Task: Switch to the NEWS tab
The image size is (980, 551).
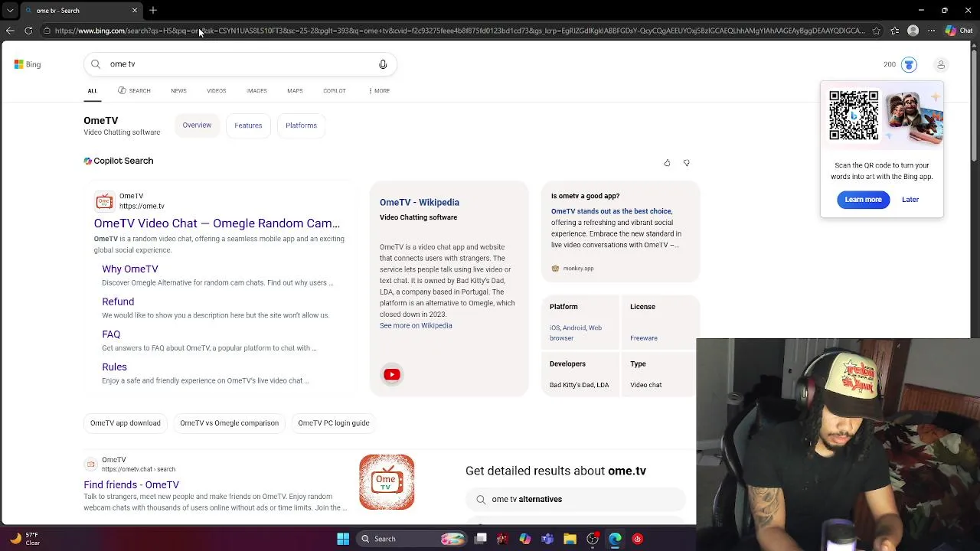Action: pos(178,91)
